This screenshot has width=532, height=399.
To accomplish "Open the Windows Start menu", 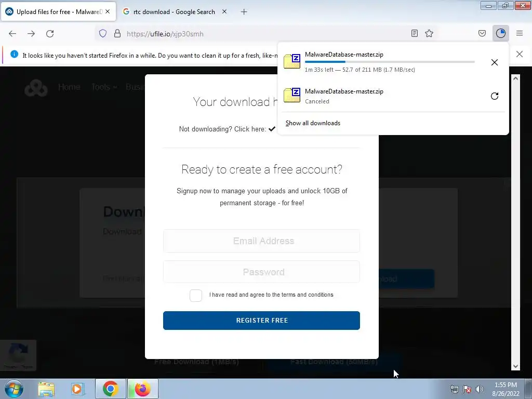I will (x=14, y=389).
